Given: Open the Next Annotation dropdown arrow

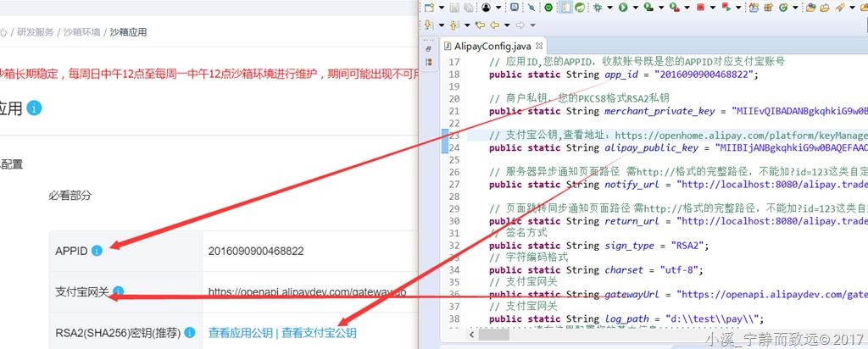Looking at the screenshot, I should 441,25.
